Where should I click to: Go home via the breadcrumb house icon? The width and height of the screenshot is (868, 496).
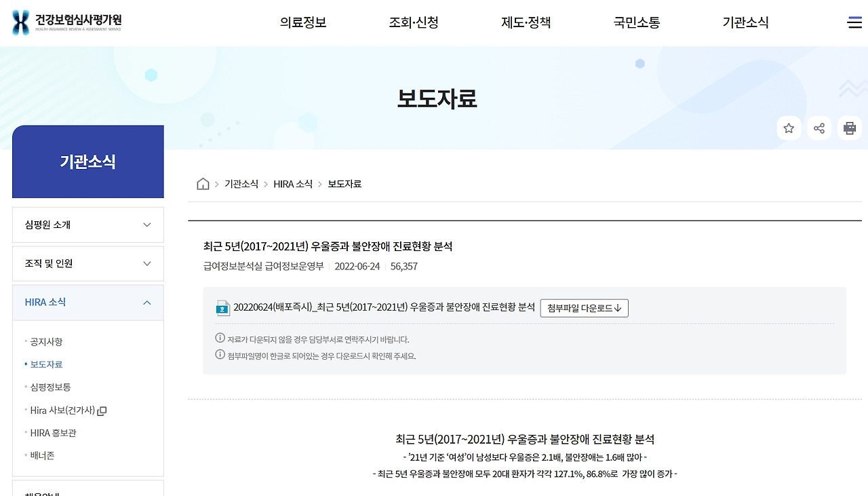point(202,183)
